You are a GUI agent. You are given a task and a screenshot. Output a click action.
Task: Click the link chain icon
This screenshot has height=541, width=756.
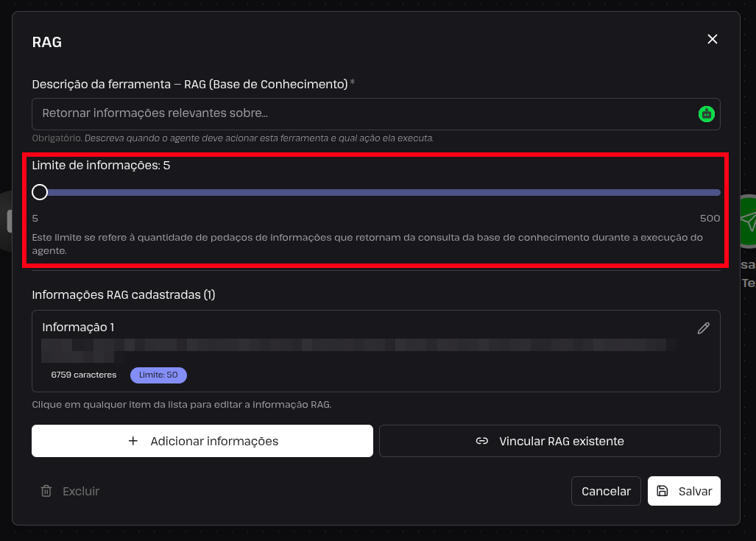coord(481,441)
